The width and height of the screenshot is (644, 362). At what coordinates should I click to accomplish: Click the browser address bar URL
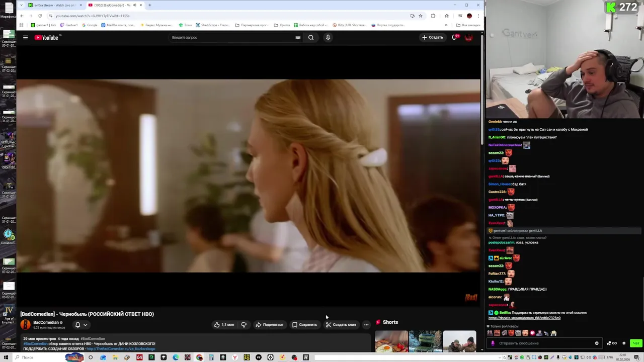[92, 16]
